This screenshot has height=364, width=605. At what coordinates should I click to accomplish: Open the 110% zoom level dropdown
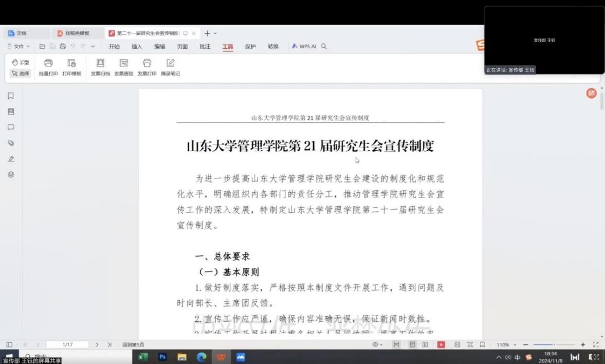(x=506, y=344)
